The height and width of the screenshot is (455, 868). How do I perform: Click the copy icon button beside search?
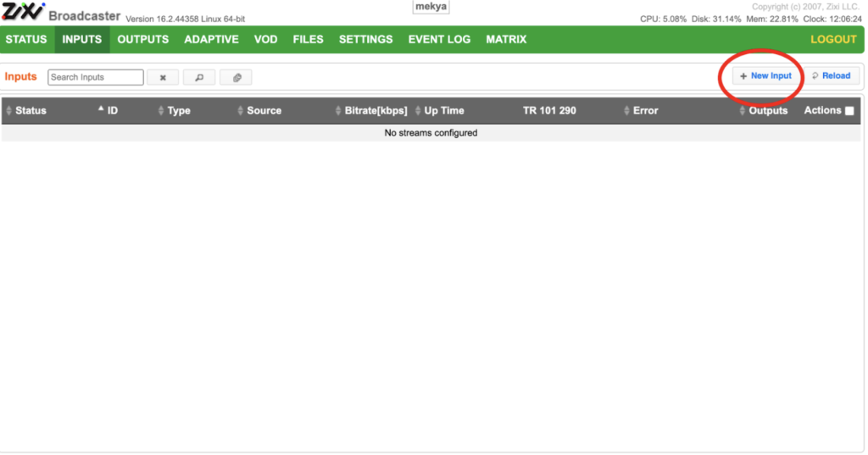pyautogui.click(x=236, y=77)
